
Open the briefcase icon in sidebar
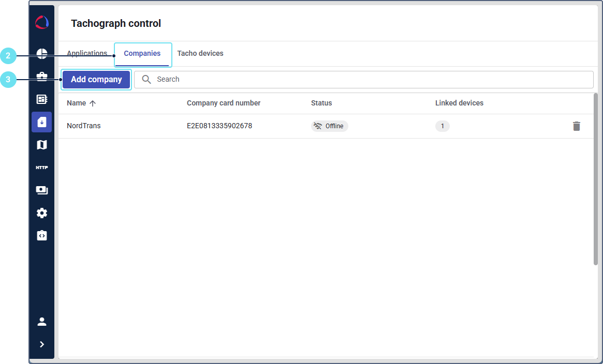42,77
